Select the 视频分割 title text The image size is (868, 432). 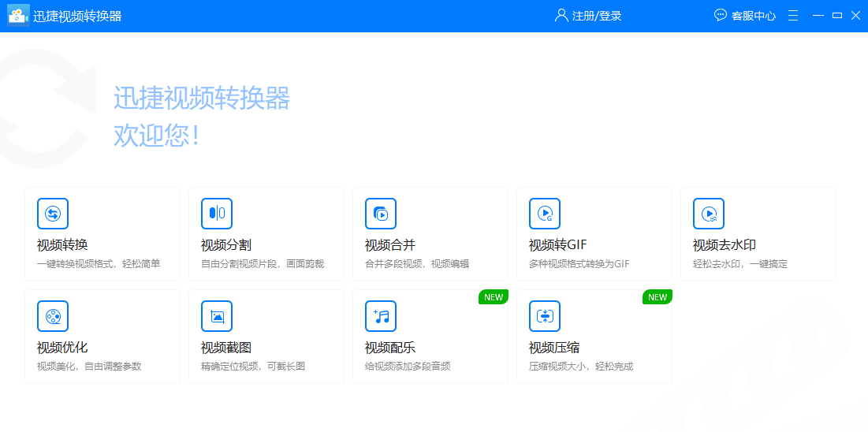pyautogui.click(x=226, y=245)
